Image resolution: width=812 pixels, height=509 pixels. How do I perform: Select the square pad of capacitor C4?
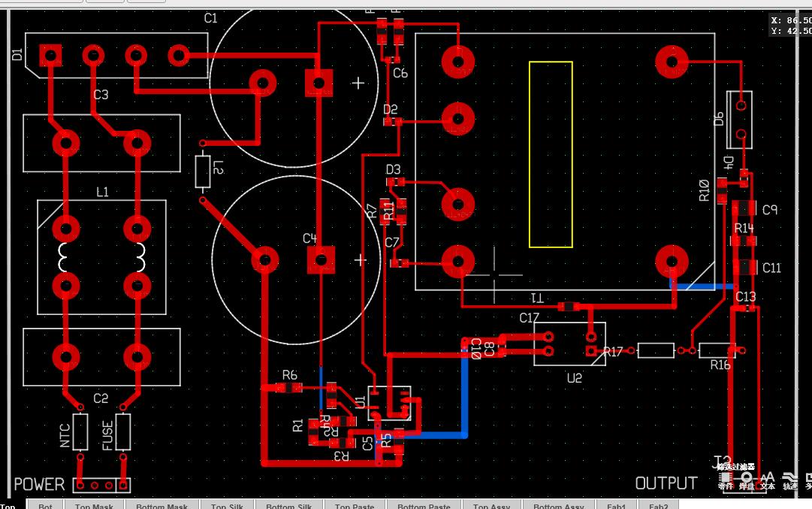tap(321, 259)
